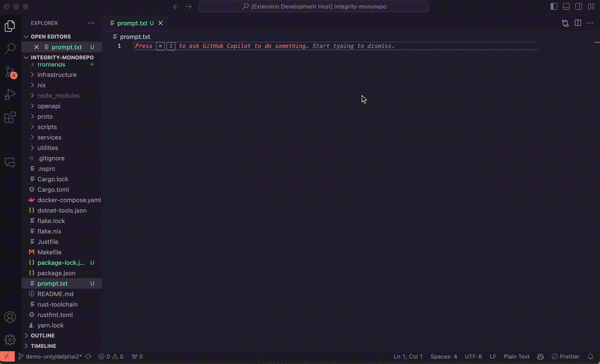600x364 pixels.
Task: Open Justfile in the file tree
Action: tap(61, 242)
